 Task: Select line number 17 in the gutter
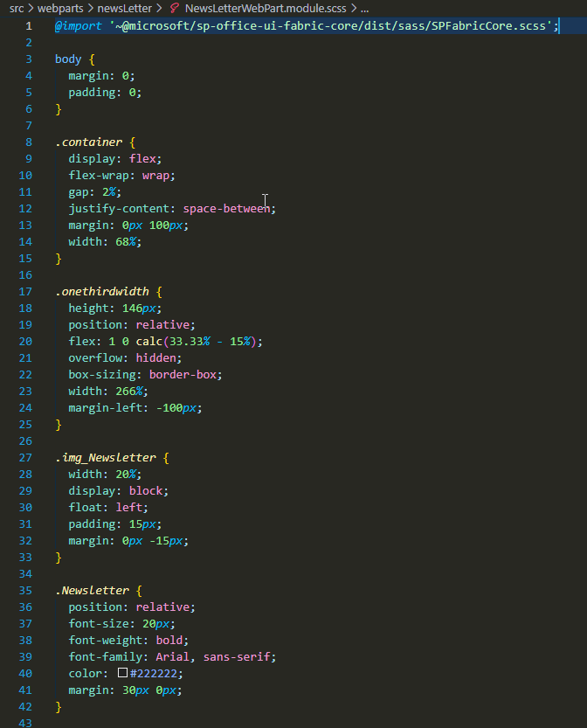pyautogui.click(x=26, y=292)
